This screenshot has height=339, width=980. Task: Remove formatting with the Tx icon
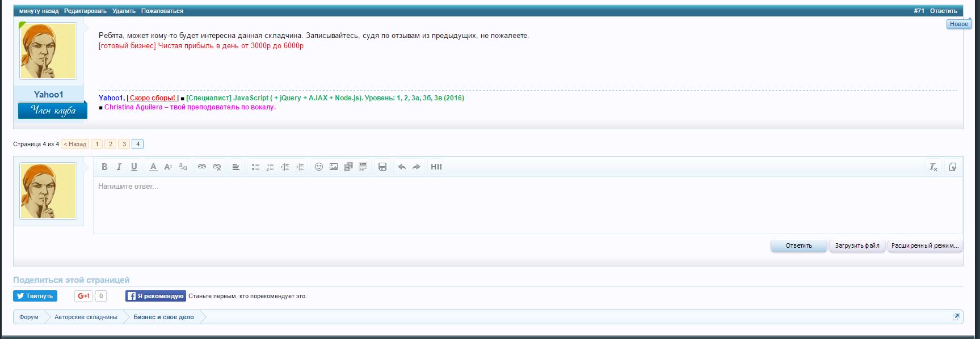(x=933, y=167)
